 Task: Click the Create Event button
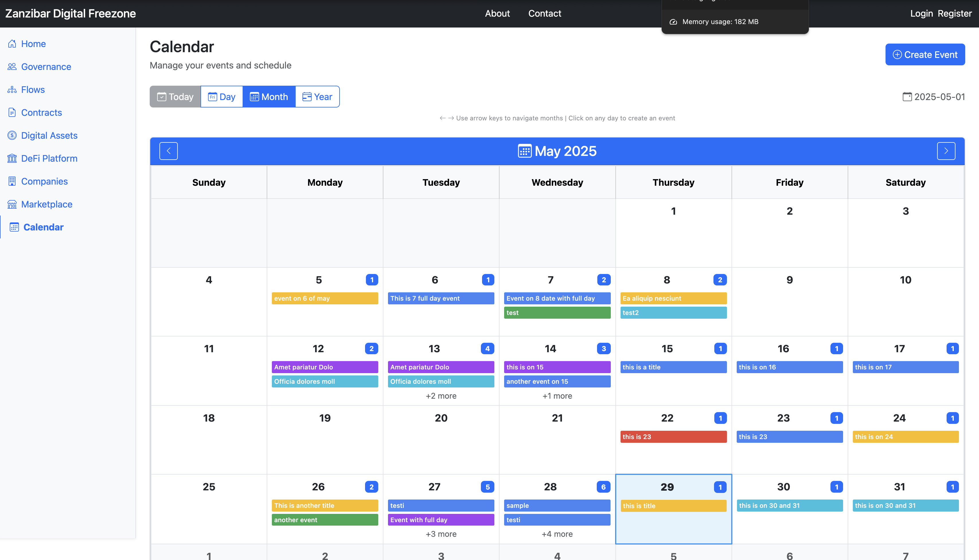(x=925, y=55)
